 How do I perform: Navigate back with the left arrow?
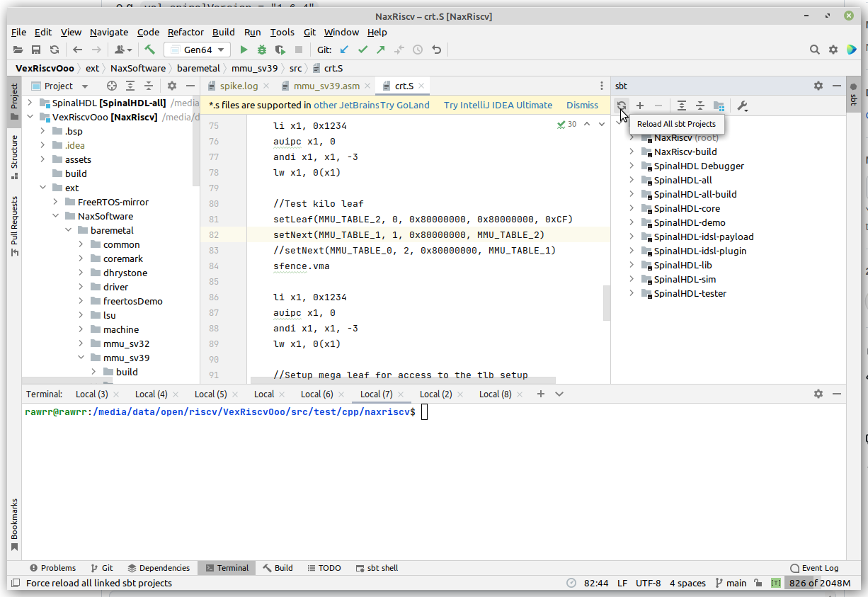78,50
